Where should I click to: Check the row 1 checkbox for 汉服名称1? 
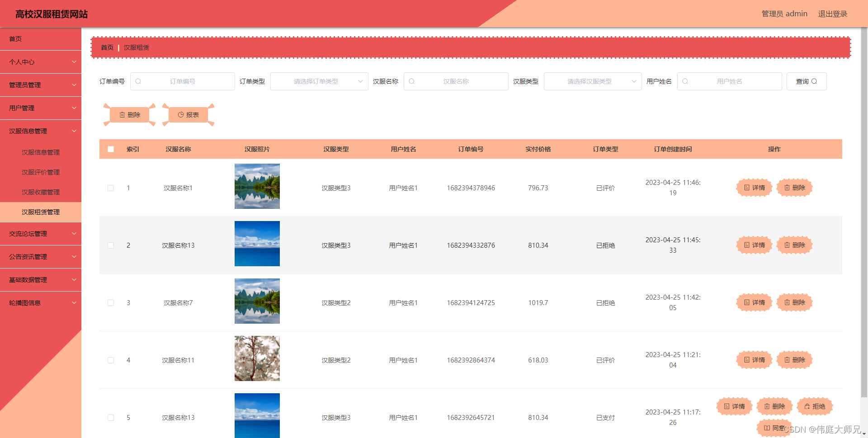pos(111,188)
